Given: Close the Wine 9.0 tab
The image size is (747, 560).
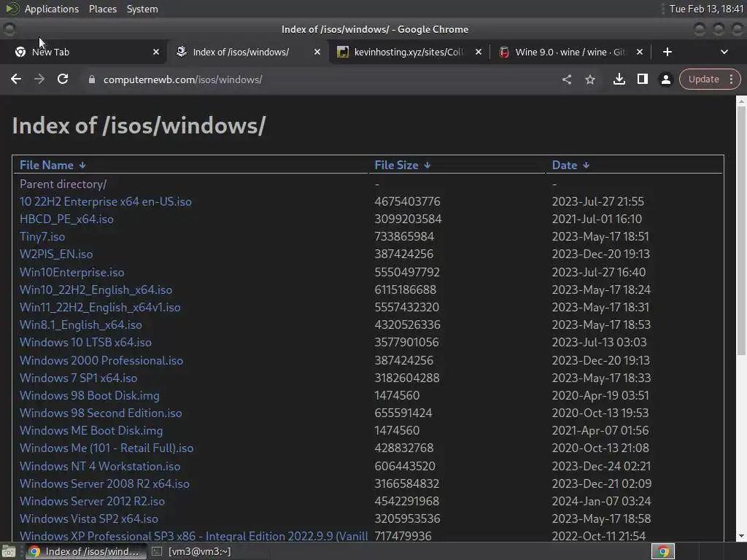Looking at the screenshot, I should coord(640,52).
